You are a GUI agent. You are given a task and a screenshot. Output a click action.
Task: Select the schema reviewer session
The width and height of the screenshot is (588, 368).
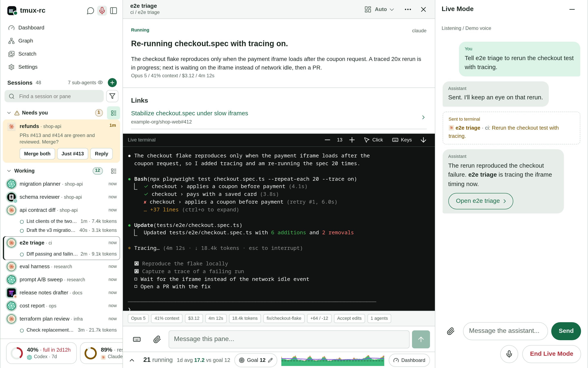pyautogui.click(x=61, y=197)
